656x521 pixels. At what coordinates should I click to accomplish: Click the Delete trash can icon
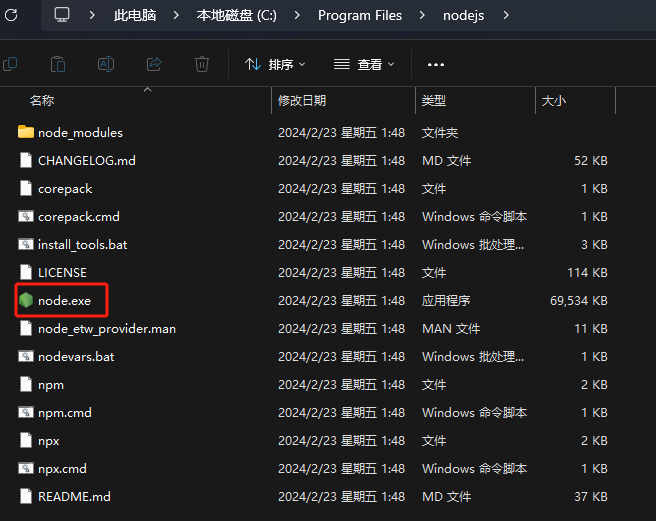pyautogui.click(x=202, y=64)
